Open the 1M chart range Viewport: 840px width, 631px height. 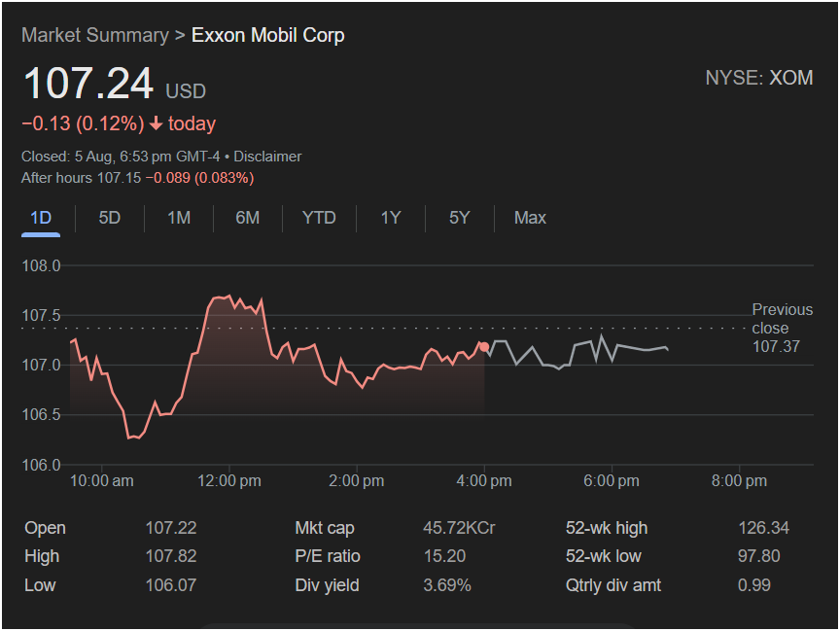[178, 218]
